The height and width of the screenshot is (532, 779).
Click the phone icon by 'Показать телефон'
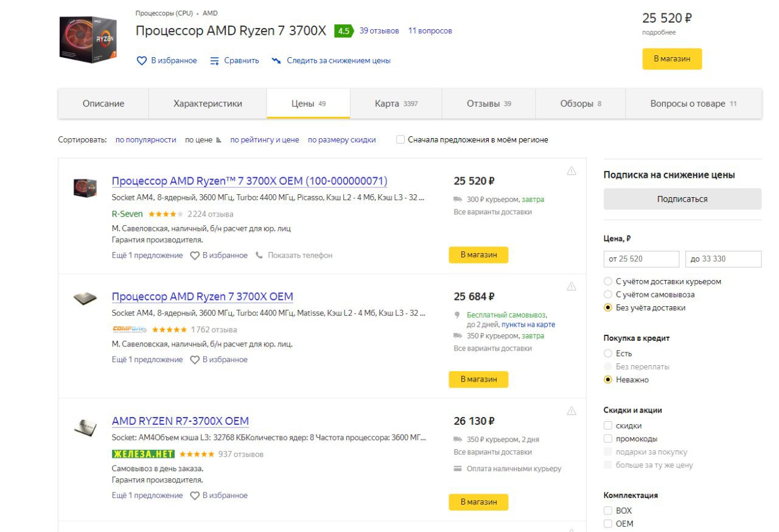[x=259, y=255]
